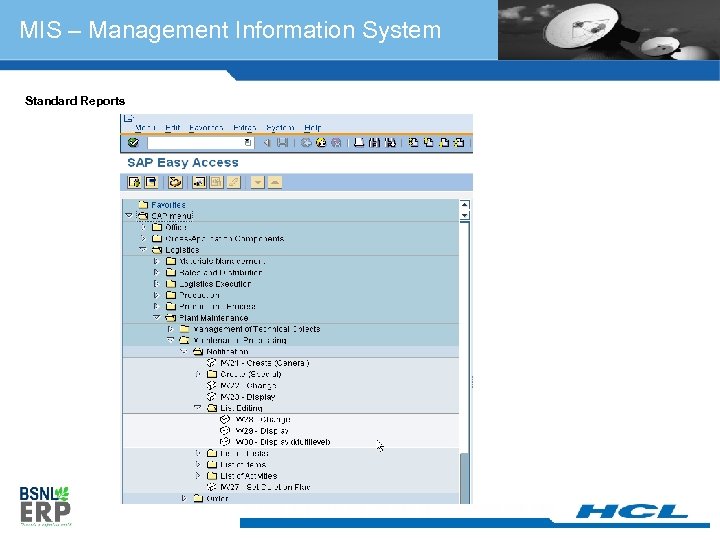
Task: Click the Next Page toolbar icon
Action: click(x=444, y=143)
